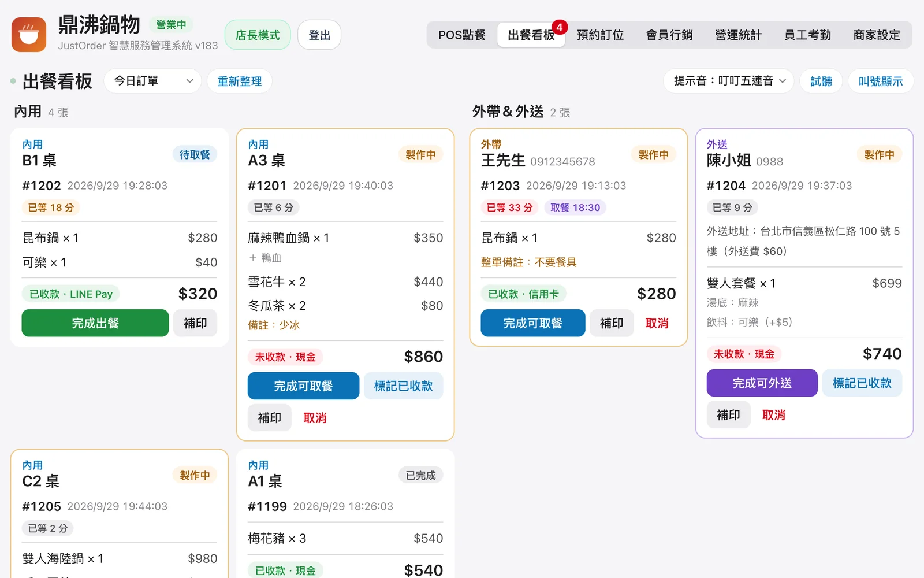
Task: Click phone number 0912345678
Action: click(562, 161)
